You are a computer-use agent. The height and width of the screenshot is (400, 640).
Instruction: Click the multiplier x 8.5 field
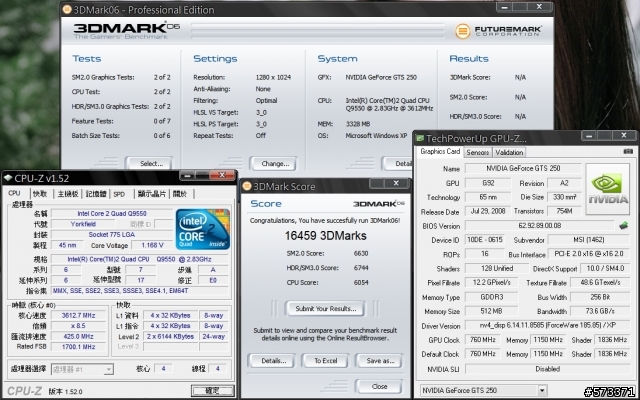tap(78, 326)
